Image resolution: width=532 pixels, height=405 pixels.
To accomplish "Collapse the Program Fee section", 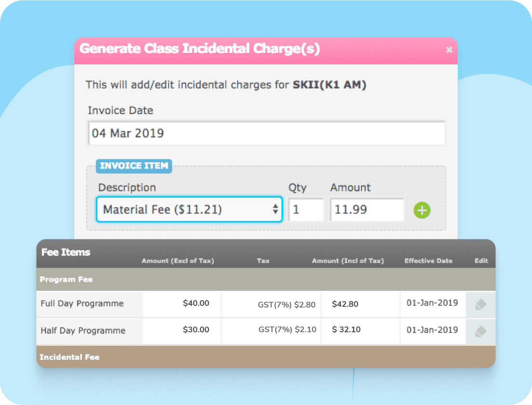I will coord(265,278).
